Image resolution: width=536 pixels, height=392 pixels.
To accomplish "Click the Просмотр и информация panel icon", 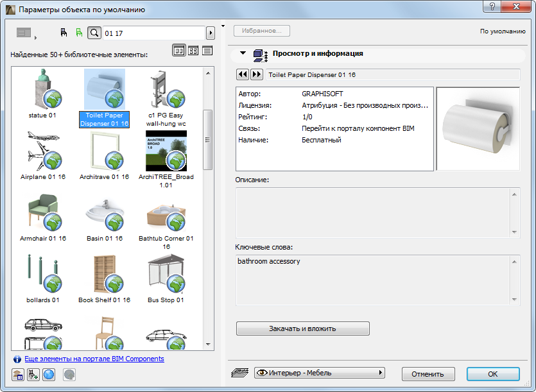I will [x=260, y=55].
